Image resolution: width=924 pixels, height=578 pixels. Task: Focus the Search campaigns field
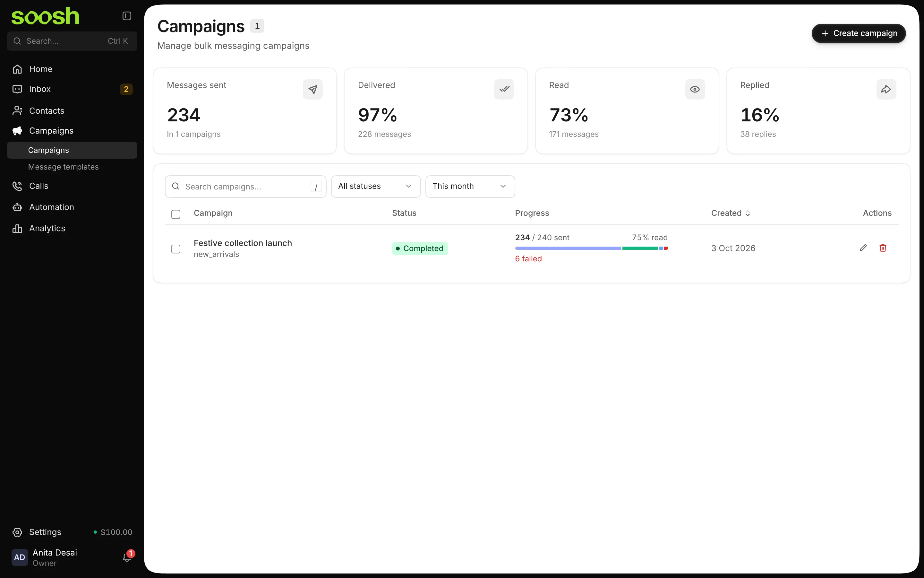(x=245, y=187)
